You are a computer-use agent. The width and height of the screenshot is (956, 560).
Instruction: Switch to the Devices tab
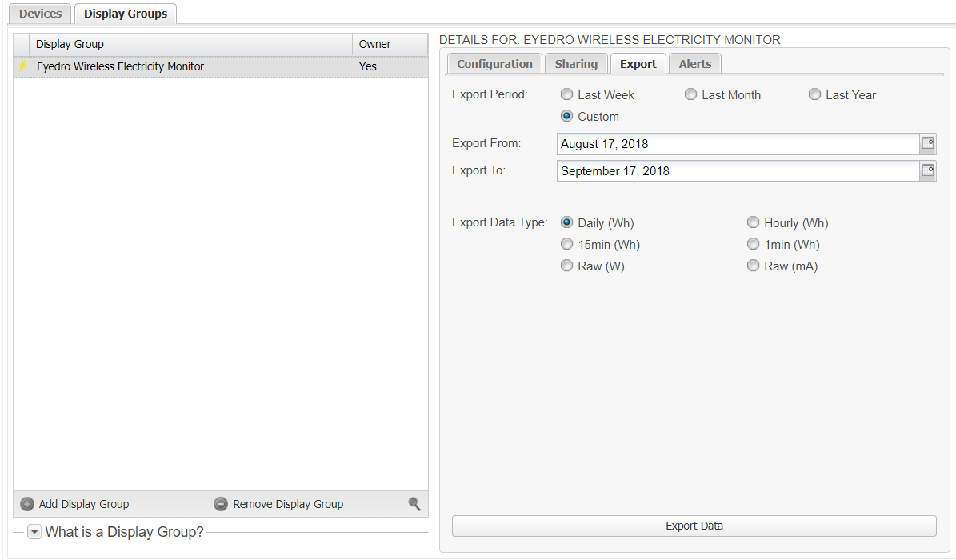click(40, 14)
